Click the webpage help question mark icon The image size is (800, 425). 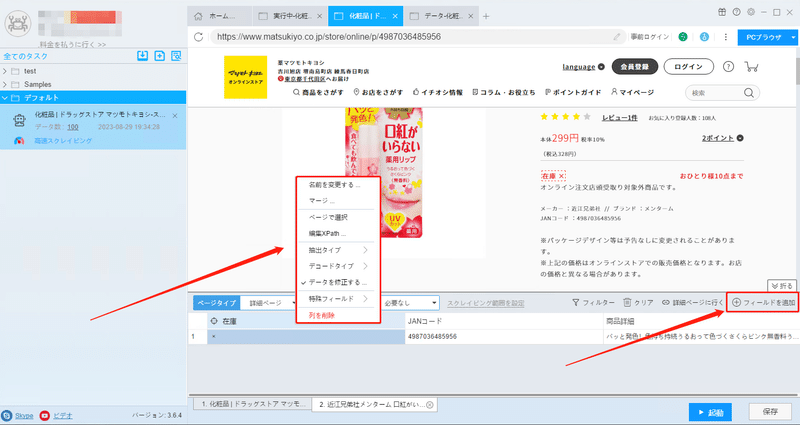[729, 67]
